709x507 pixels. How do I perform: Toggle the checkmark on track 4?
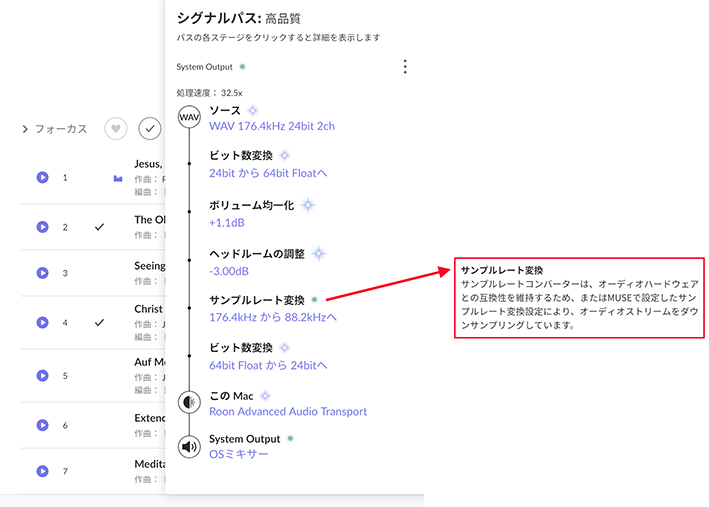99,323
